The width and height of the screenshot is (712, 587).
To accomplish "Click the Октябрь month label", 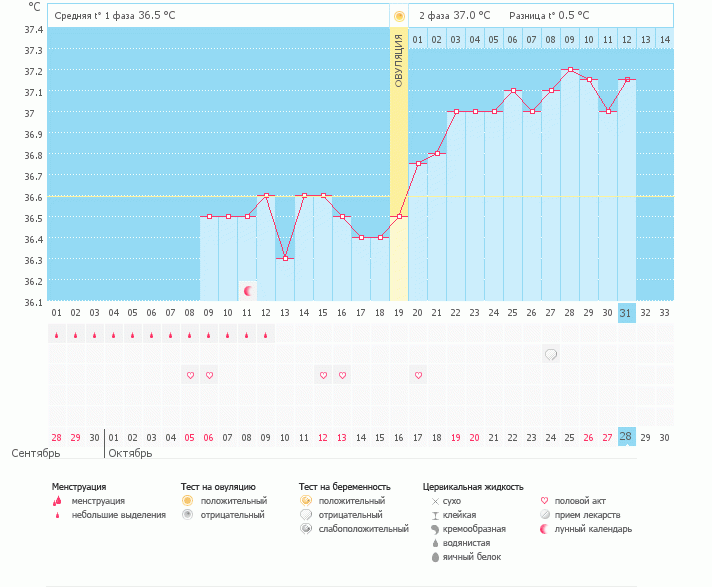I will pos(130,454).
